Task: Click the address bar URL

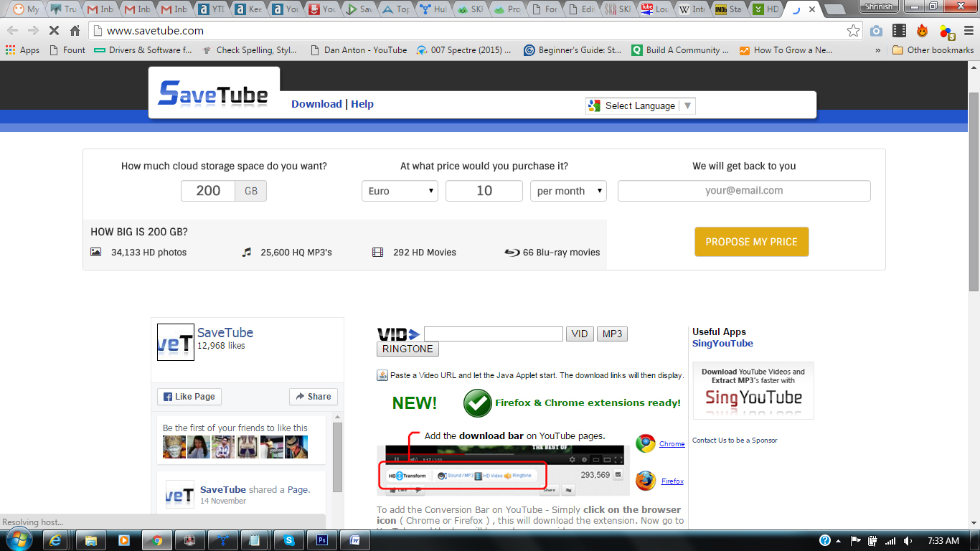Action: pyautogui.click(x=155, y=31)
